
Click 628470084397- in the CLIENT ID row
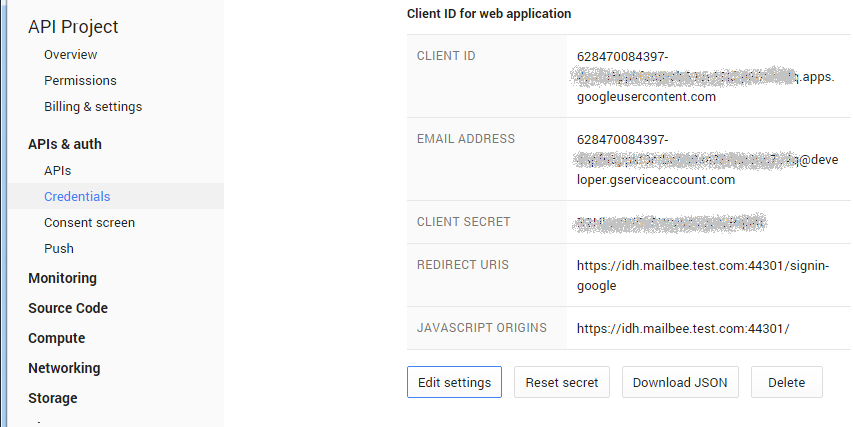click(x=623, y=57)
